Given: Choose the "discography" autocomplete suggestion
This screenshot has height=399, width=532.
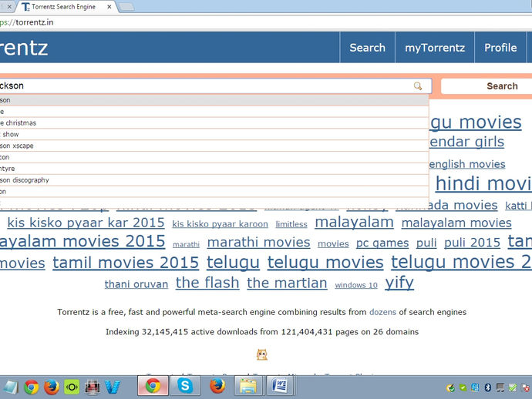Looking at the screenshot, I should (x=214, y=180).
